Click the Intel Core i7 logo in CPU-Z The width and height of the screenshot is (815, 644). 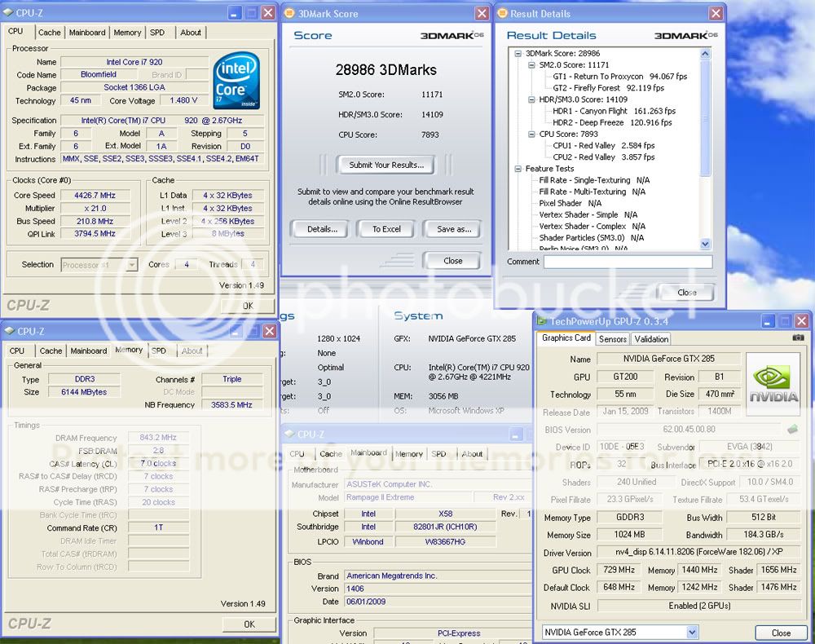pos(236,80)
